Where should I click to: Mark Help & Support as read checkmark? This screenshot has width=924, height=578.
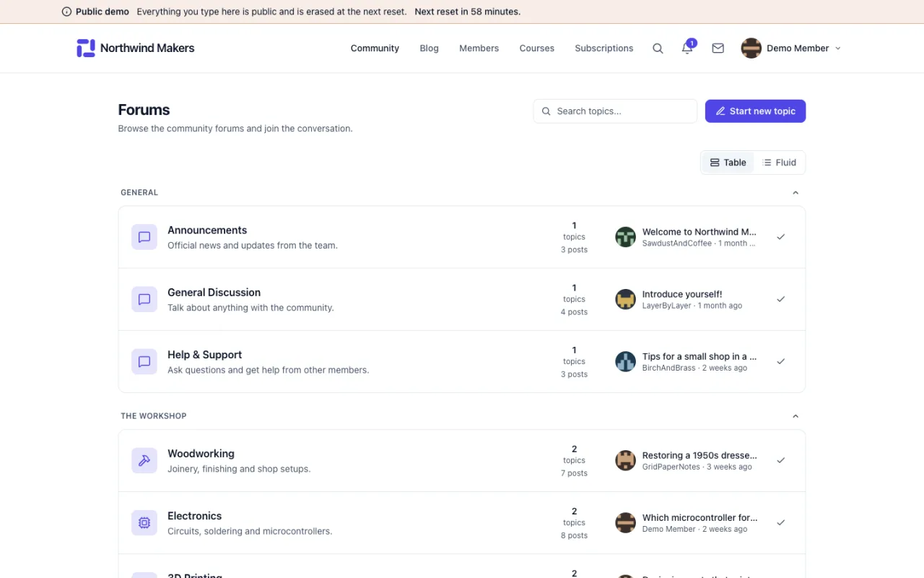coord(780,361)
